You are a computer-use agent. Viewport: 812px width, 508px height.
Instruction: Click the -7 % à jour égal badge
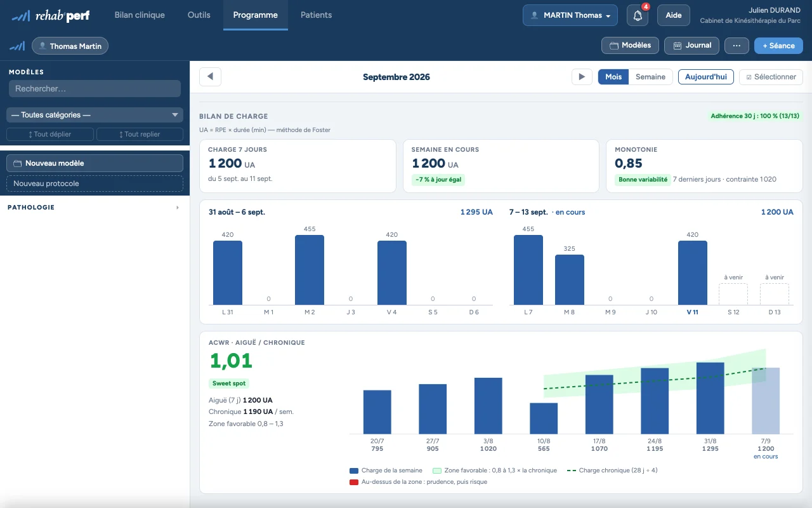pyautogui.click(x=438, y=180)
